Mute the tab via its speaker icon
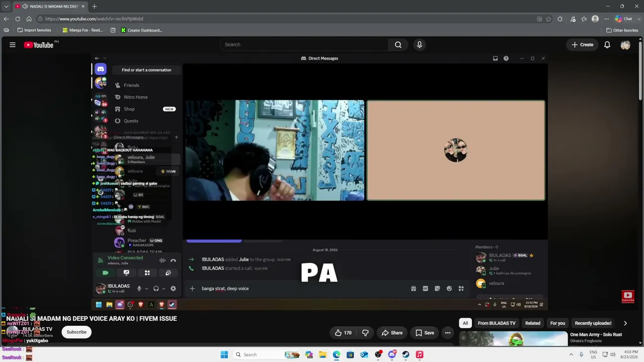644x362 pixels. (25, 7)
